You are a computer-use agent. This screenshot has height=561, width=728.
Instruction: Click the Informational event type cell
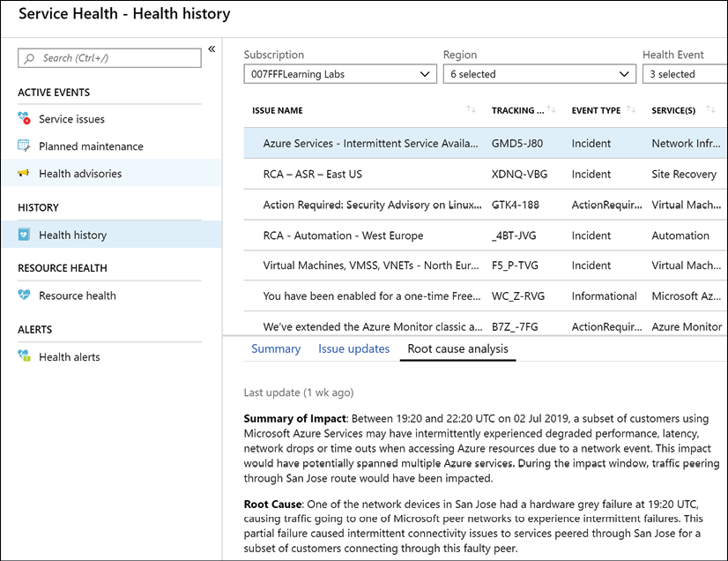[x=604, y=296]
